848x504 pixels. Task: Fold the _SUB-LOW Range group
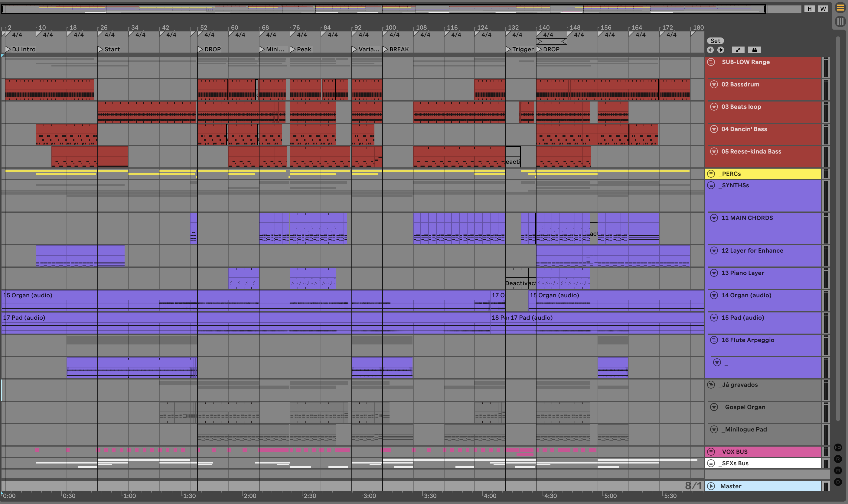coord(711,62)
